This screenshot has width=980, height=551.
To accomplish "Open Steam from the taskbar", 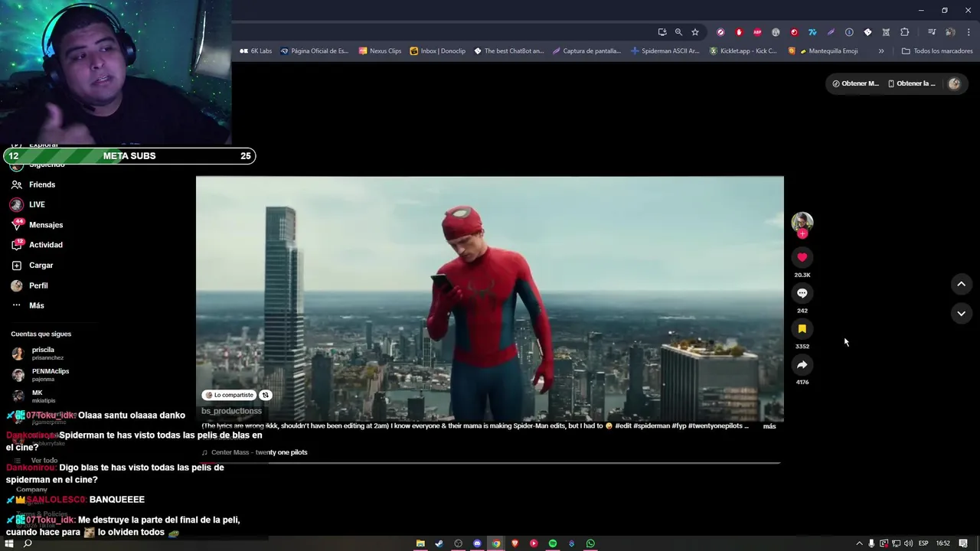I will coord(439,543).
